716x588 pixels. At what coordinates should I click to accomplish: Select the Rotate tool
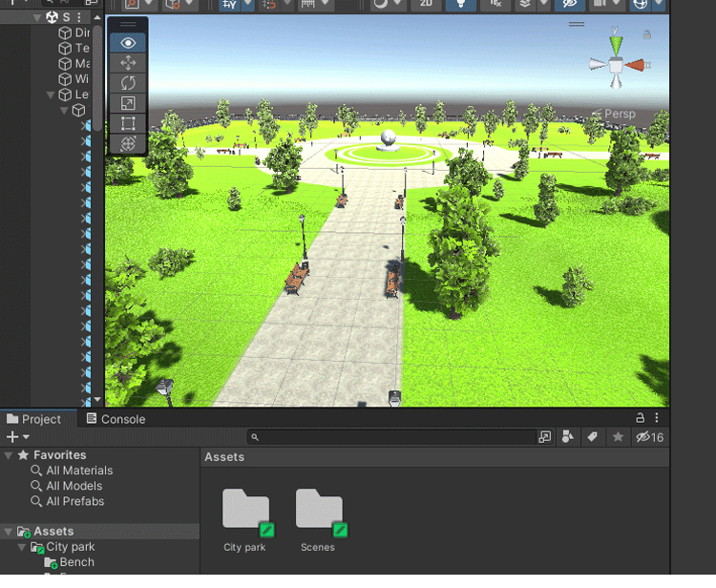(x=129, y=83)
